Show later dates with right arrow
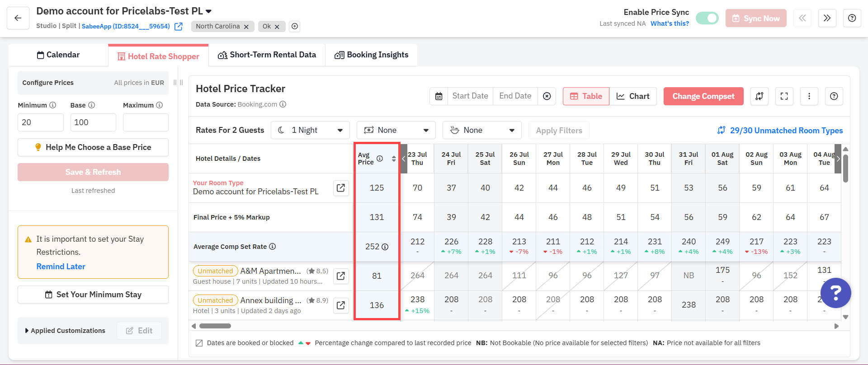This screenshot has height=365, width=868. (838, 159)
